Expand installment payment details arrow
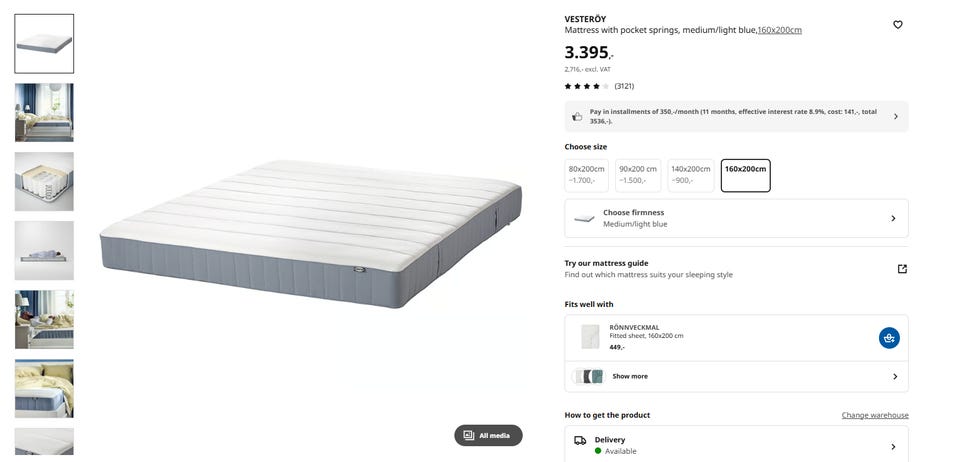 click(x=896, y=116)
